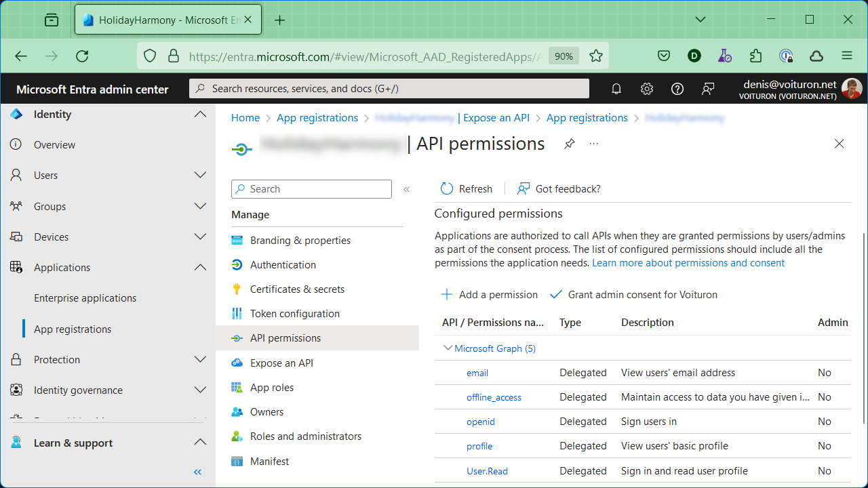This screenshot has height=488, width=868.
Task: Open the profile permission
Action: 479,446
